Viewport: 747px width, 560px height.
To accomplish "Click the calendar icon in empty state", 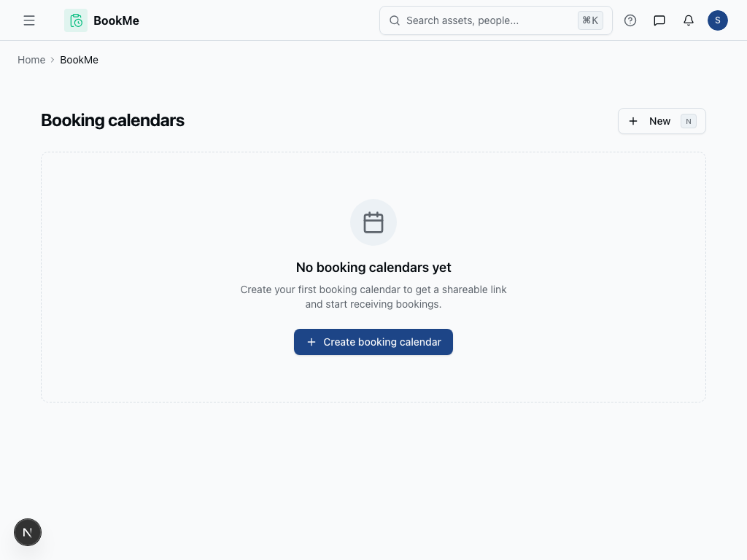I will pos(373,222).
